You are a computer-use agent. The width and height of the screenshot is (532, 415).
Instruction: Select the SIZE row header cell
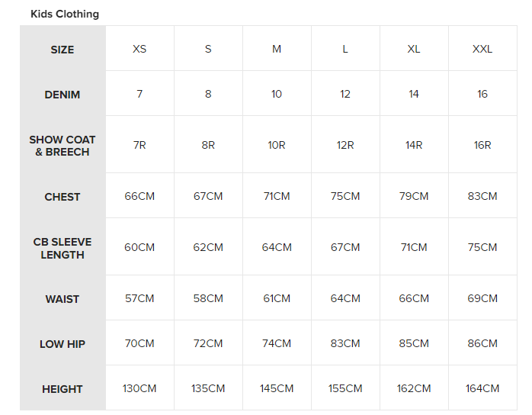pos(62,50)
